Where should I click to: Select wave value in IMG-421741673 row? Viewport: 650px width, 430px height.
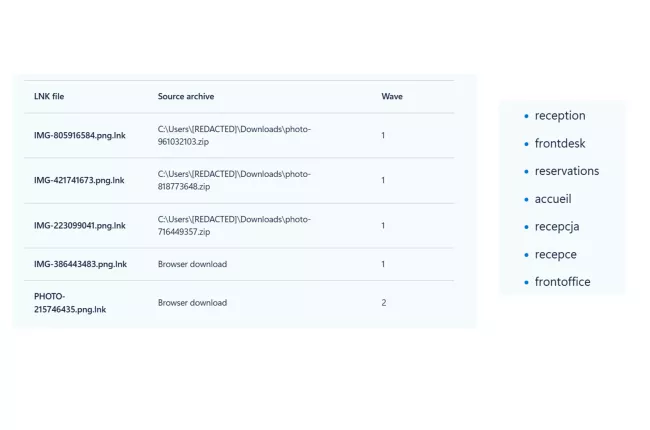[383, 180]
